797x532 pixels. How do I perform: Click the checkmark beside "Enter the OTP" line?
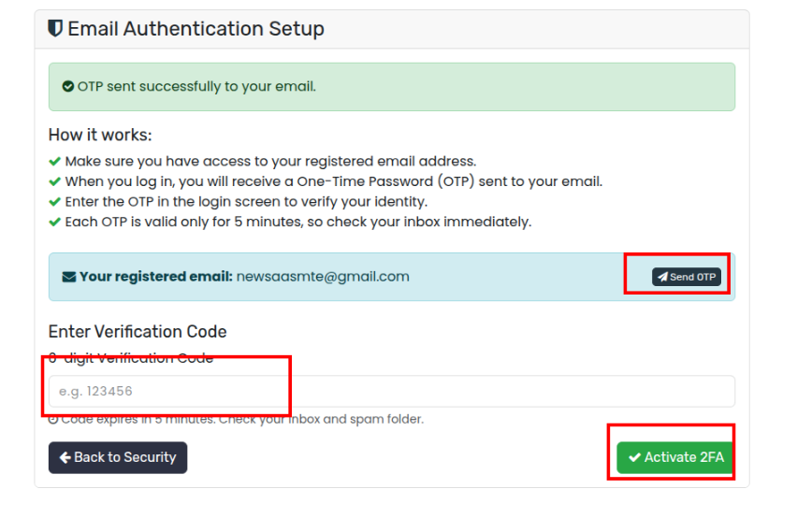pyautogui.click(x=54, y=202)
